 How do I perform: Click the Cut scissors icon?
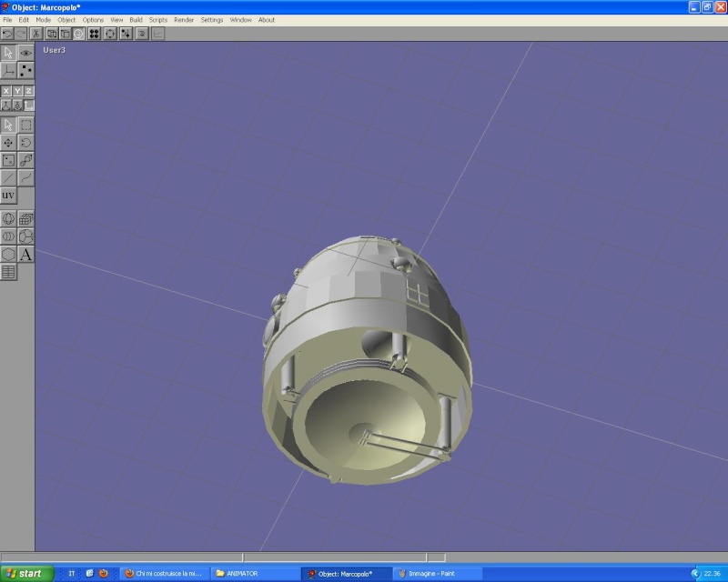pyautogui.click(x=35, y=34)
